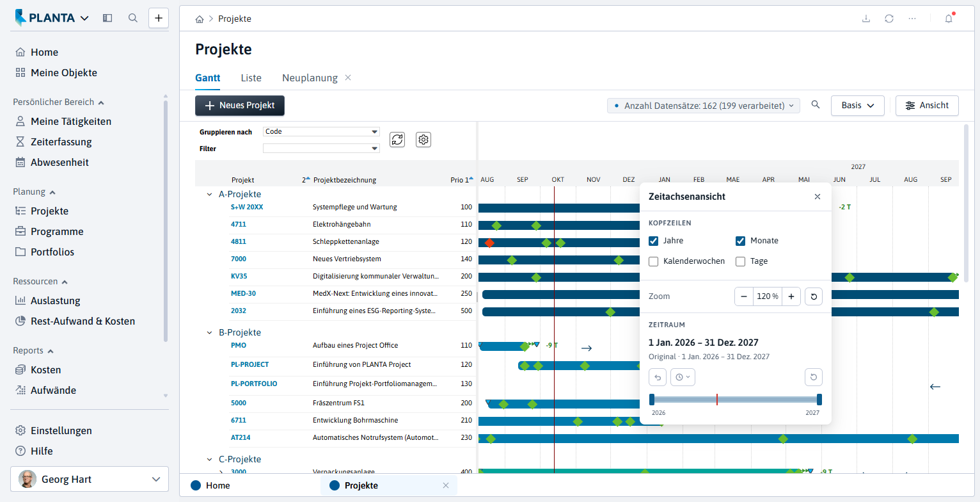
Task: Reset the zoom level to default
Action: coord(814,296)
